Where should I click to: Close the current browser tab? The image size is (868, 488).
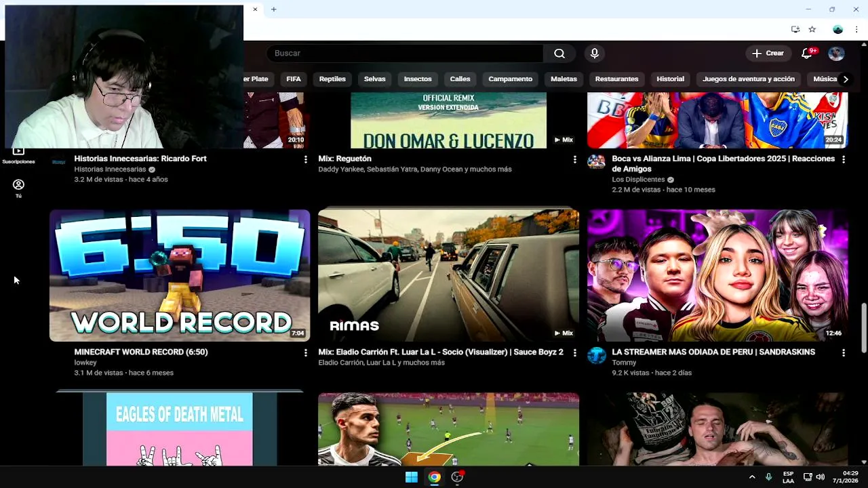pyautogui.click(x=255, y=9)
